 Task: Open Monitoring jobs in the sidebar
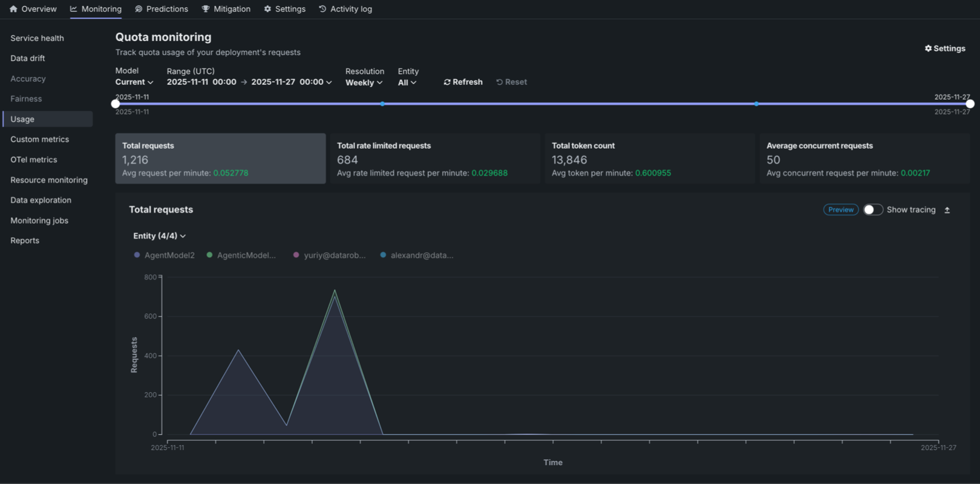coord(39,221)
